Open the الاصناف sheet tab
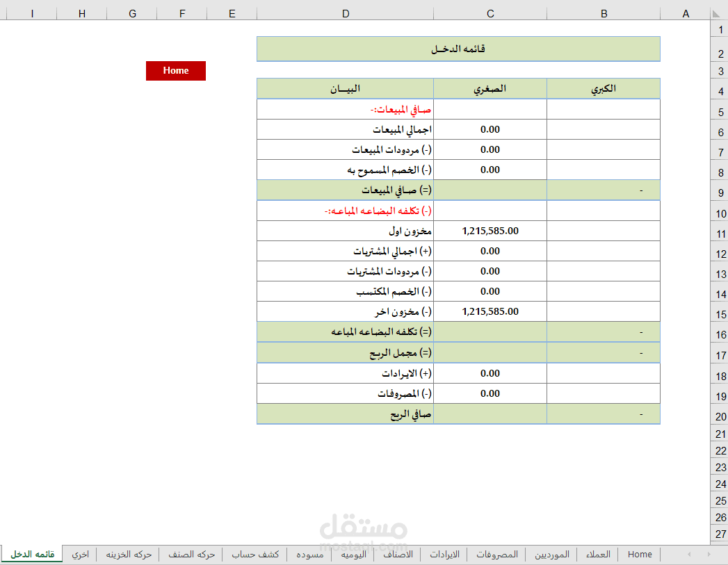 [x=398, y=555]
